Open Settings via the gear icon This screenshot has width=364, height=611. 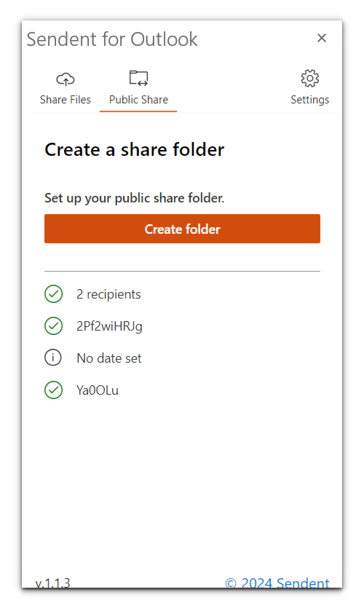[310, 78]
